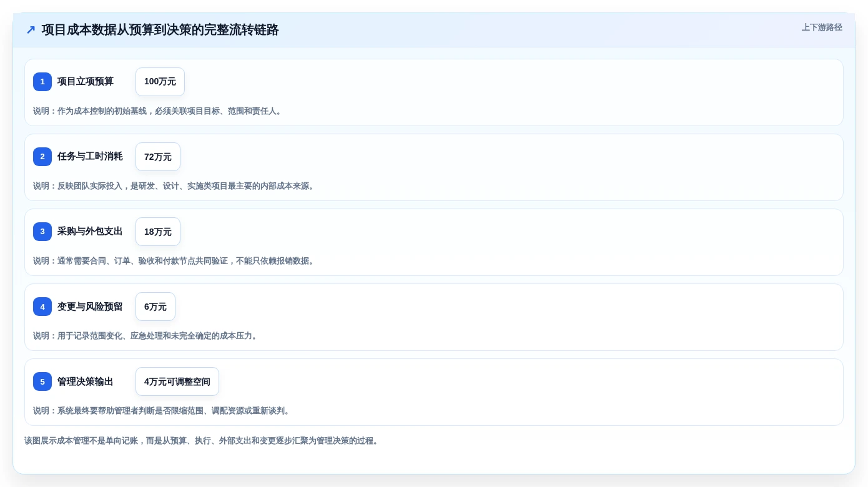The width and height of the screenshot is (868, 487).
Task: Click the description about 初始基线
Action: 159,111
